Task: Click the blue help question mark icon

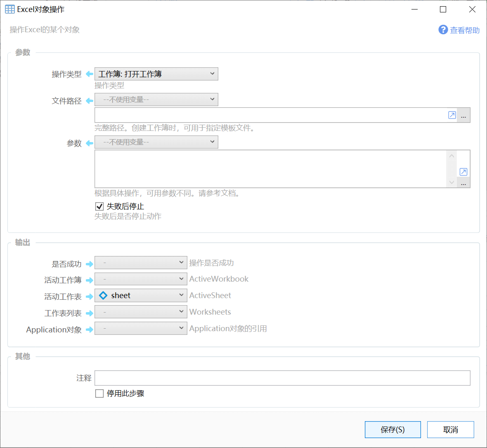Action: click(x=443, y=30)
